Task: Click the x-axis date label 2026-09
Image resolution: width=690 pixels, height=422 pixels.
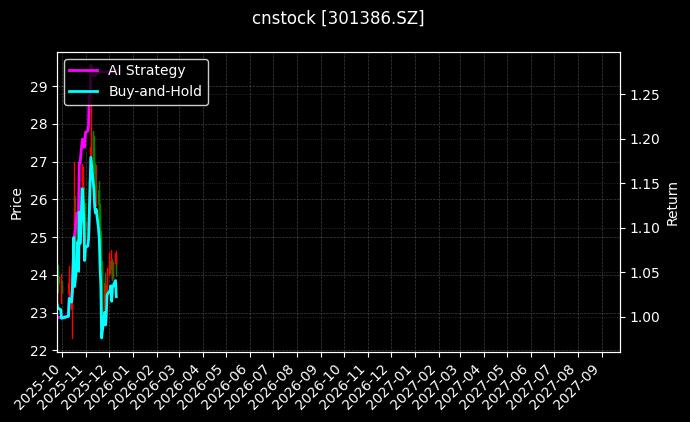Action: coord(297,386)
